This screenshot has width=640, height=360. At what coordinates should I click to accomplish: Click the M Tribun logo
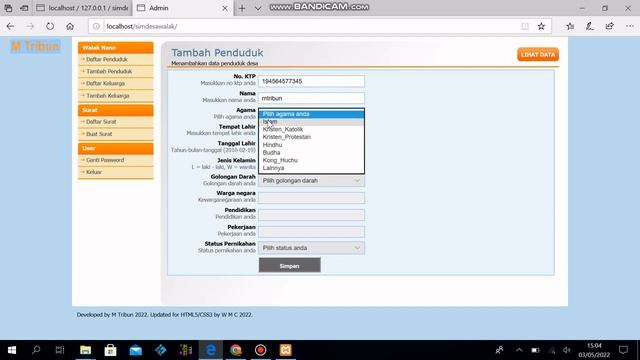(36, 47)
